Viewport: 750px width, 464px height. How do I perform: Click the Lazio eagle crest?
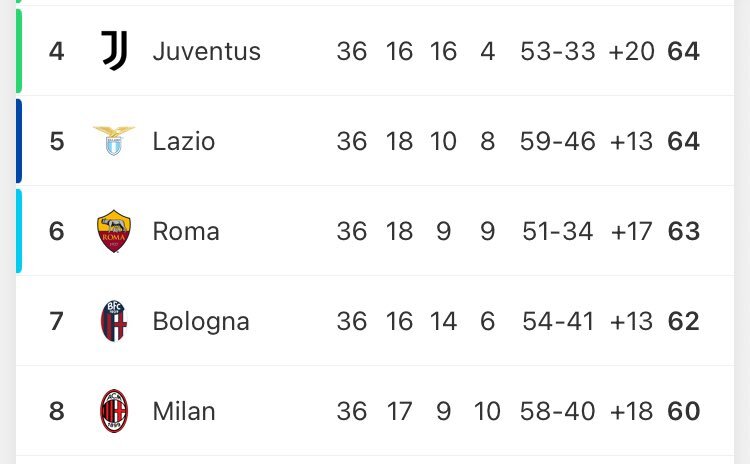pos(114,141)
